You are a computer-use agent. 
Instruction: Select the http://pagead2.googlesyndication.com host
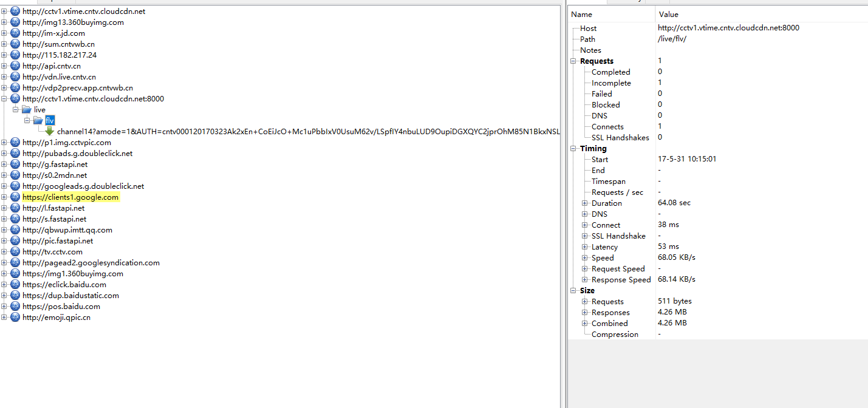(91, 263)
